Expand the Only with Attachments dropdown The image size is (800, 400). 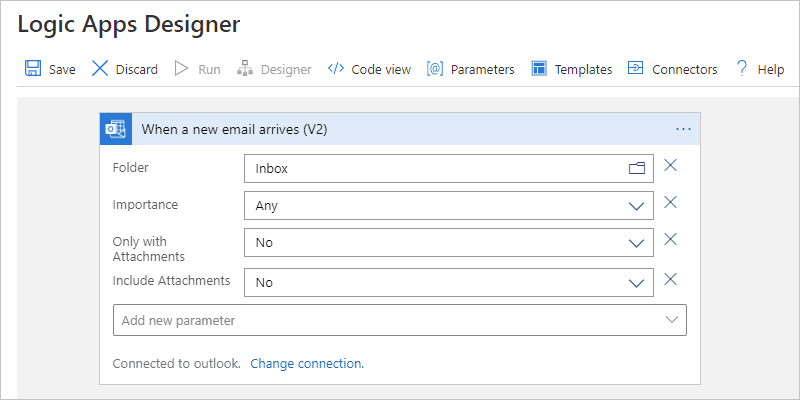636,243
